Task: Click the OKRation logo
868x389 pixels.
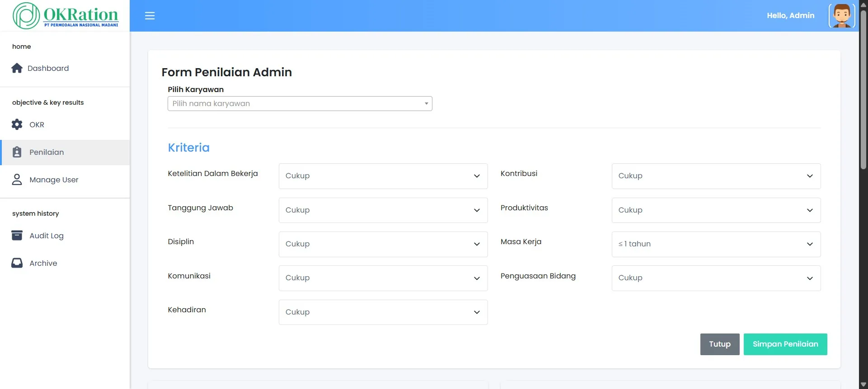Action: pyautogui.click(x=66, y=16)
